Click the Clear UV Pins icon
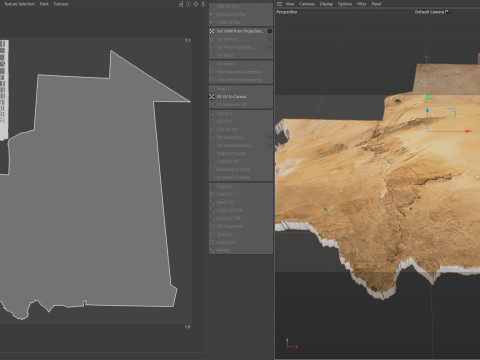This screenshot has width=480, height=360. pyautogui.click(x=211, y=22)
